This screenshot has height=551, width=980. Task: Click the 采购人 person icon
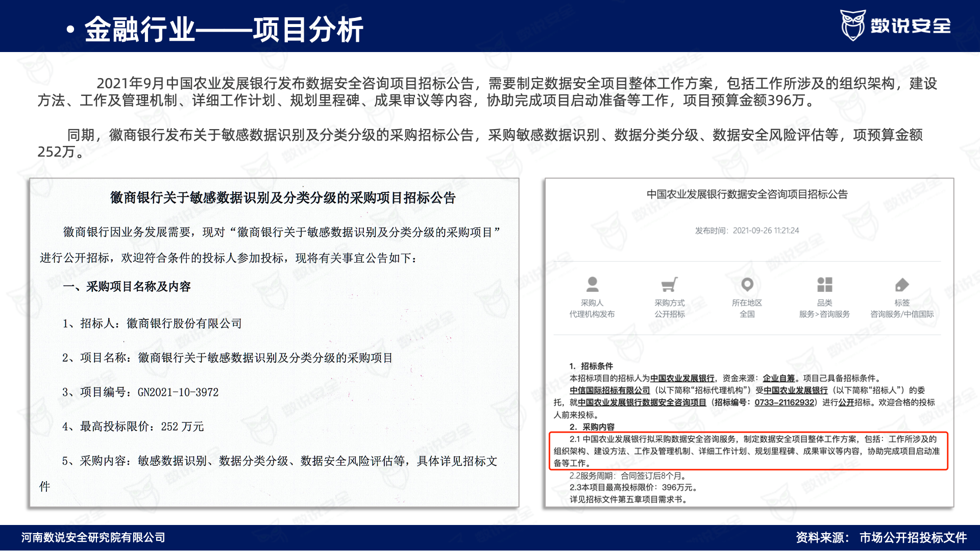[592, 284]
